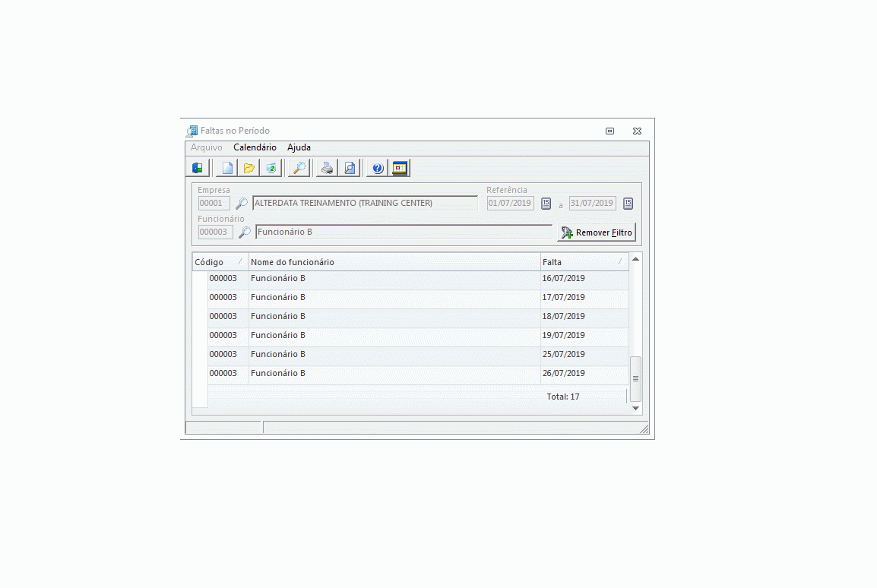This screenshot has width=877, height=588.
Task: Click Funcionário B name in the 16/07/2019 row
Action: 278,278
